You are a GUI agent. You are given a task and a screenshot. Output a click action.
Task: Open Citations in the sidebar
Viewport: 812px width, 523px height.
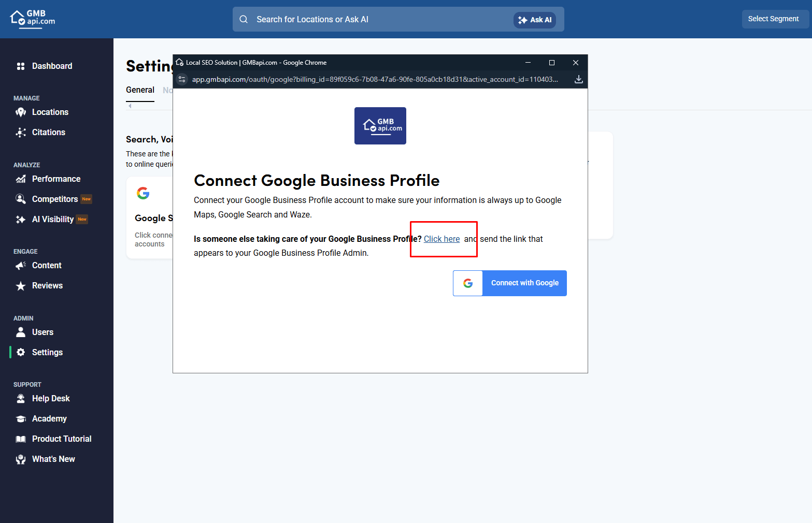(49, 133)
